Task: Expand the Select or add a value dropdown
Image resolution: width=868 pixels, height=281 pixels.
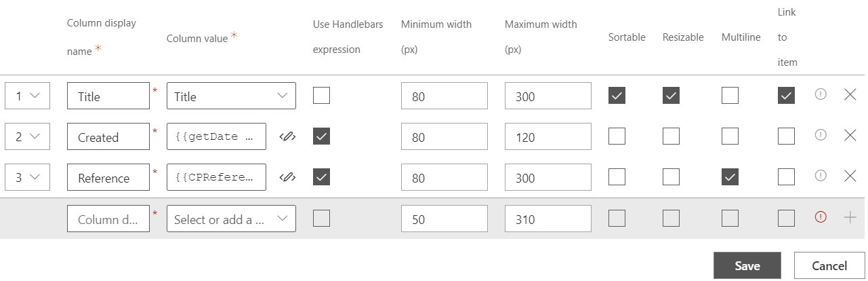Action: click(231, 219)
